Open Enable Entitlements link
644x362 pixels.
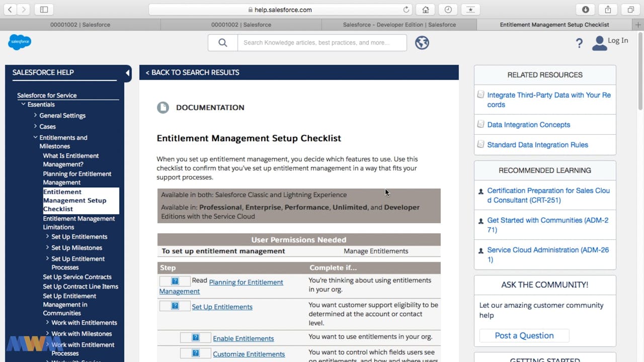[x=244, y=338]
